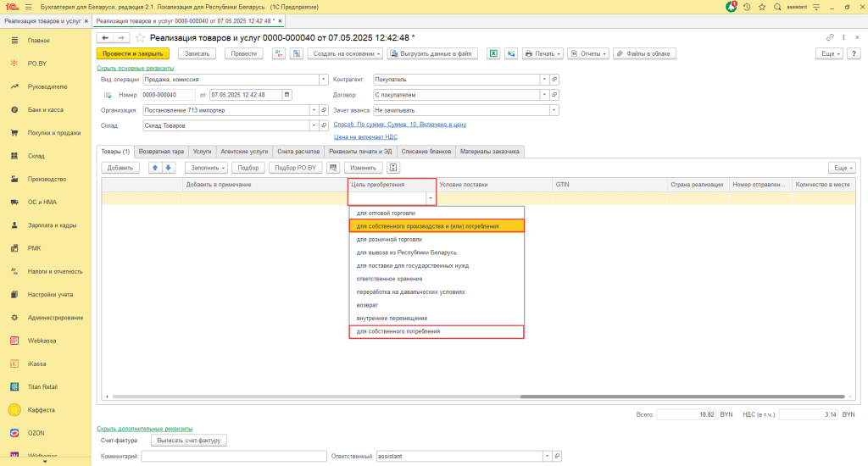Click Провести и закрыть button

133,53
